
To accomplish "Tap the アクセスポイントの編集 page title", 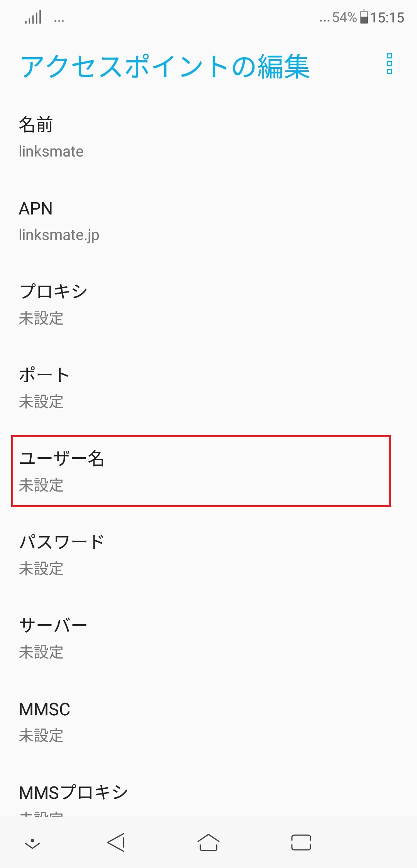I will [165, 67].
